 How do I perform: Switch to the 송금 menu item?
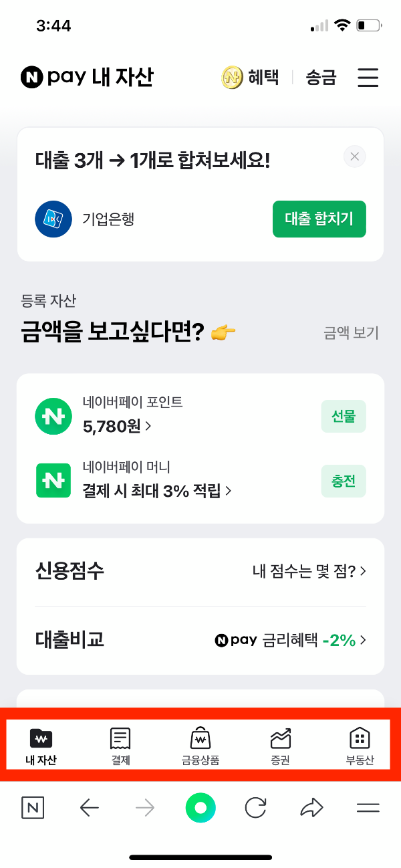pyautogui.click(x=322, y=77)
